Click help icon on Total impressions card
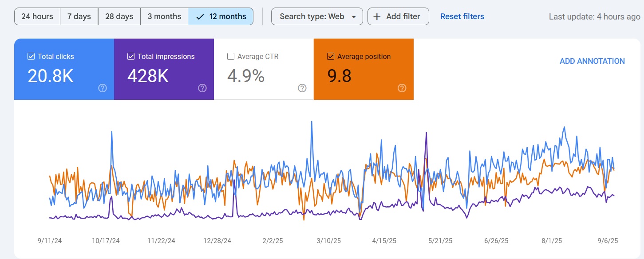This screenshot has height=259, width=644. tap(202, 88)
